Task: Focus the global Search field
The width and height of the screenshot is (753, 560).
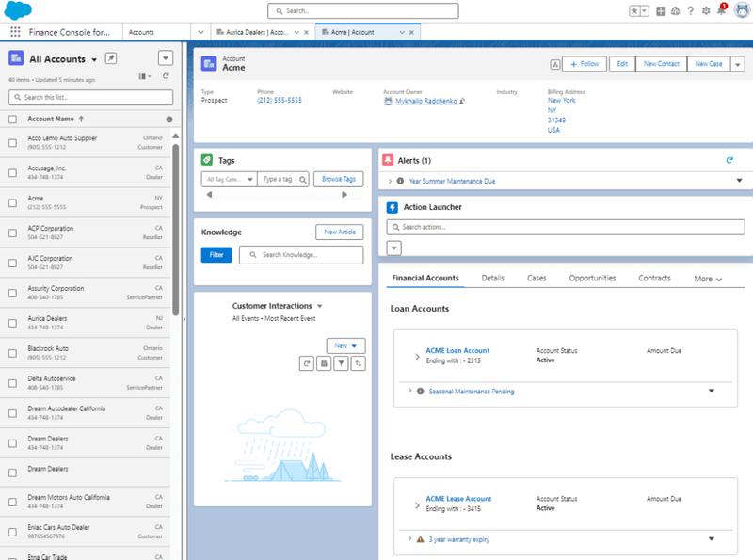Action: 363,11
